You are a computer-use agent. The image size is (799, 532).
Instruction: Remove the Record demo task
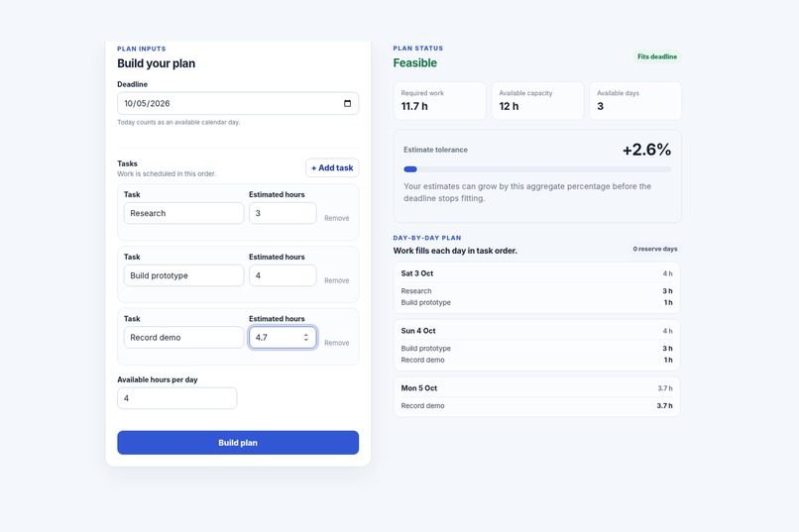337,343
